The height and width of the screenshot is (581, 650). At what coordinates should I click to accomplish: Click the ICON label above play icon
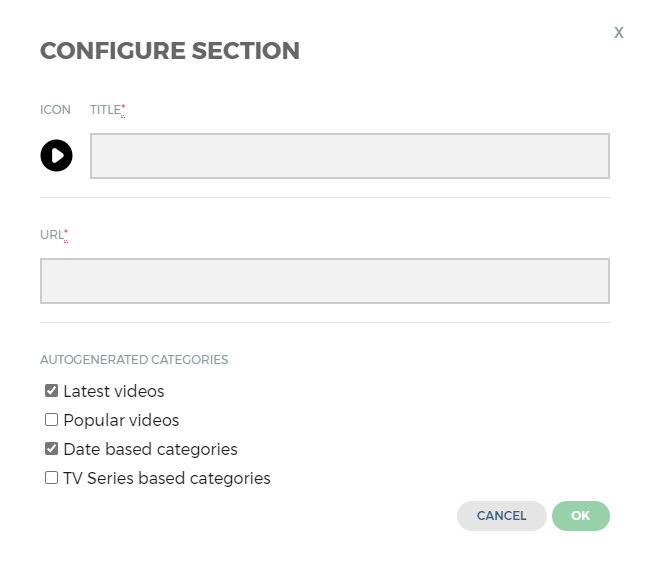[55, 110]
